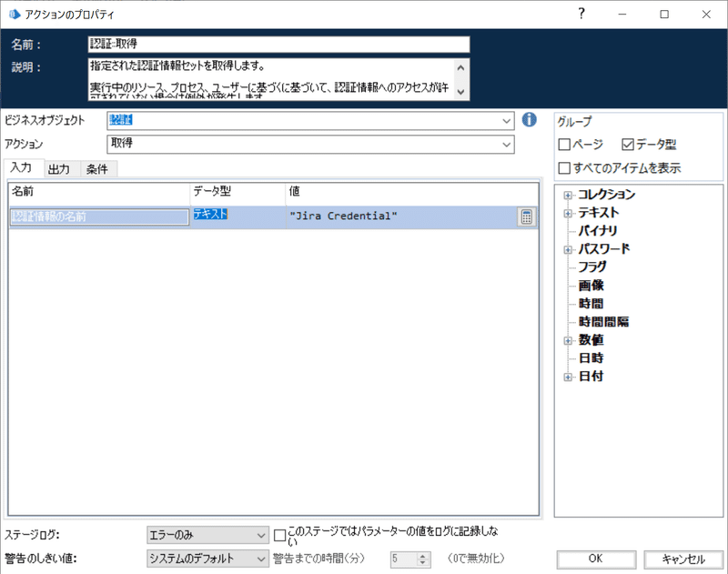Switch to the 条件 tab

click(x=97, y=169)
